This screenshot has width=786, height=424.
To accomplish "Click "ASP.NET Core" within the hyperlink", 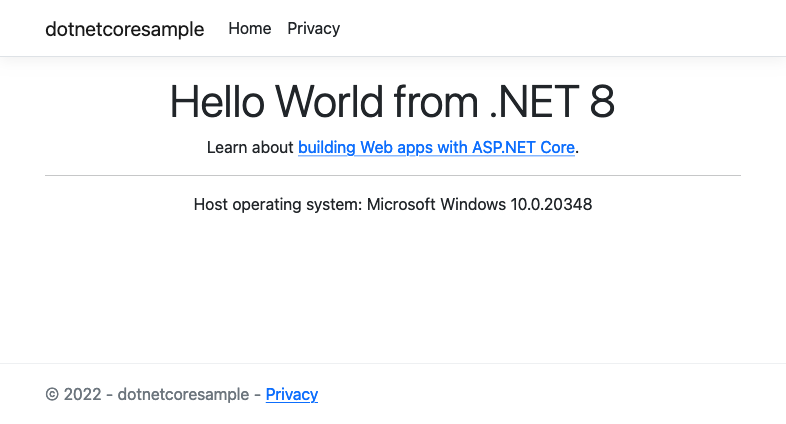I will [525, 148].
